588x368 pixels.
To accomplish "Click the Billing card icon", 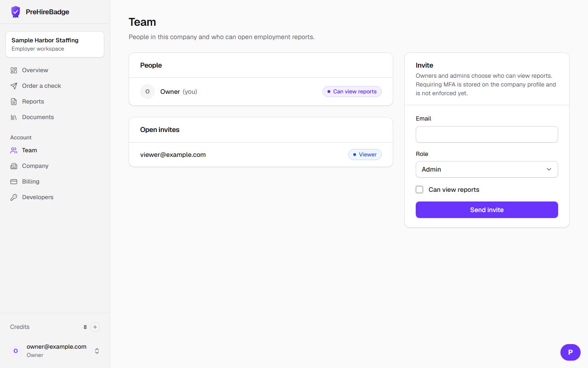I will (x=14, y=182).
